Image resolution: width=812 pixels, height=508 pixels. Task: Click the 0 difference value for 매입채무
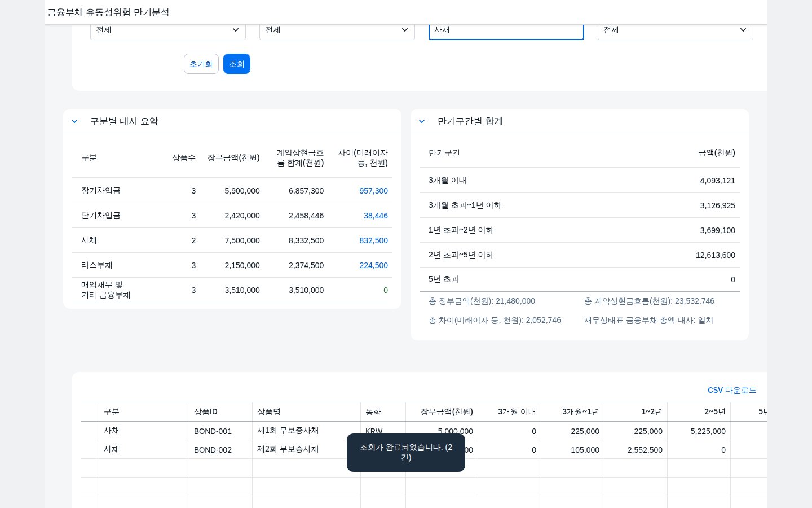point(386,290)
